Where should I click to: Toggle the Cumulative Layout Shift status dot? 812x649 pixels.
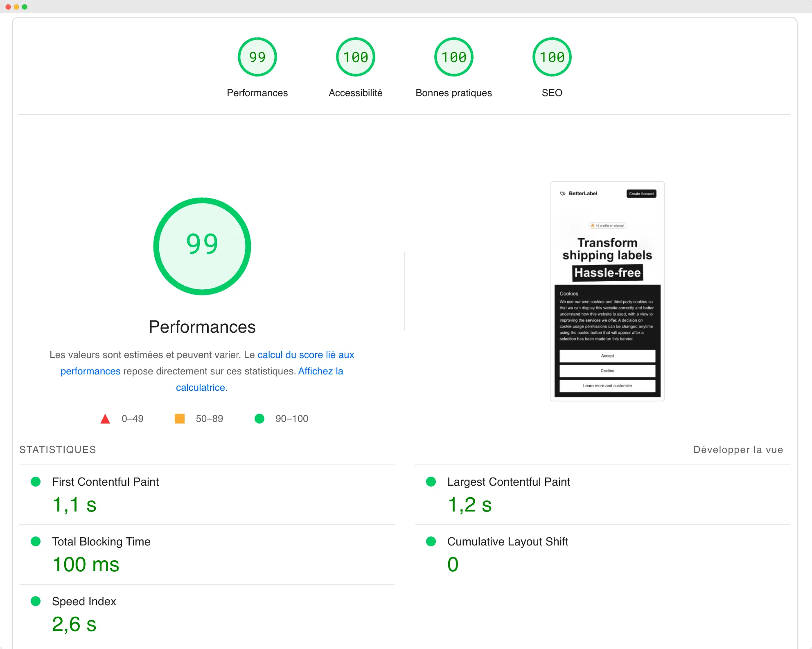(x=431, y=542)
